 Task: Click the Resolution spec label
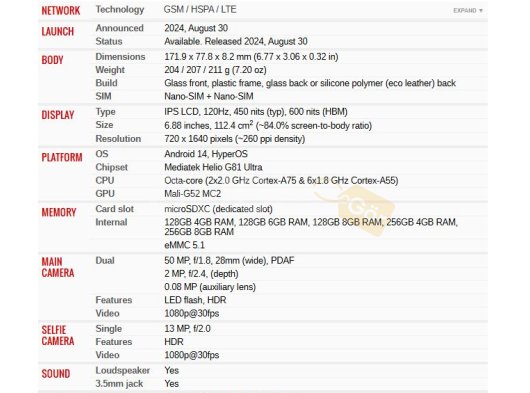[118, 139]
